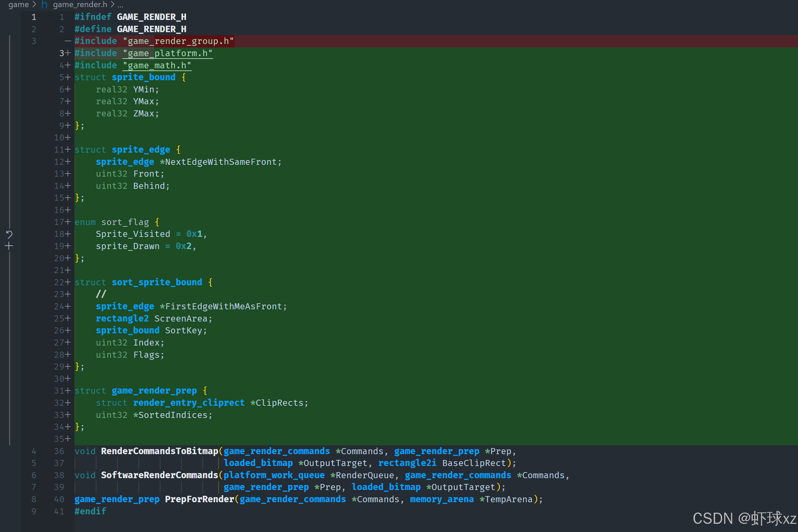Click the plus marker beside added line 3
Viewport: 798px width, 532px height.
point(68,53)
